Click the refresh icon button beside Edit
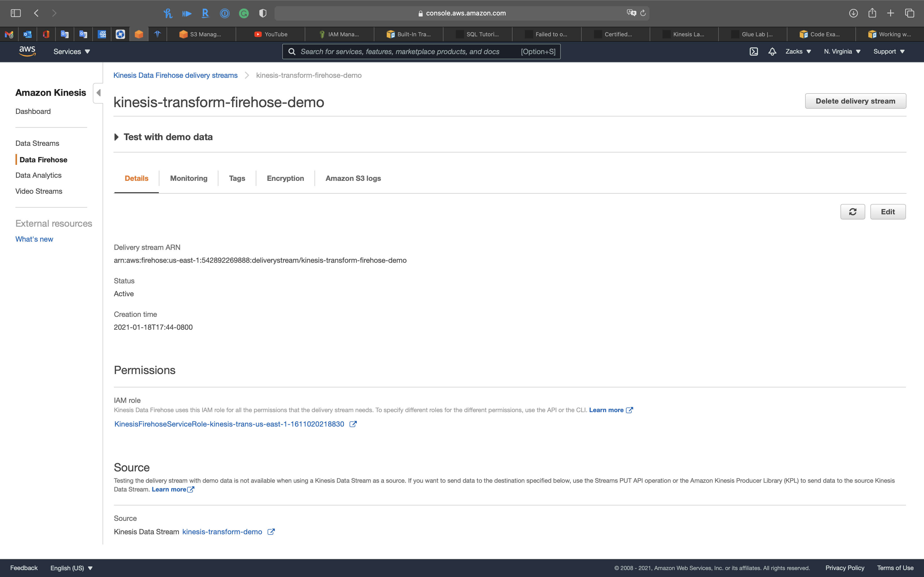 [x=852, y=212]
